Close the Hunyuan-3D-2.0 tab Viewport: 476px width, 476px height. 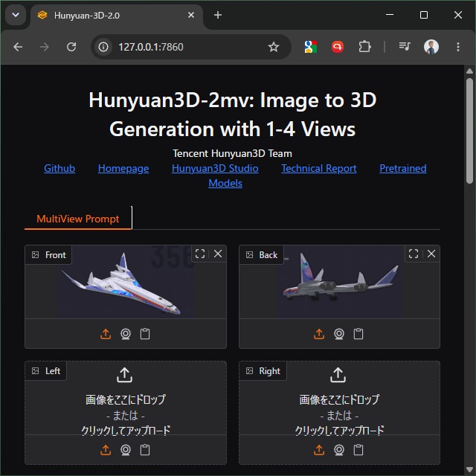(191, 15)
